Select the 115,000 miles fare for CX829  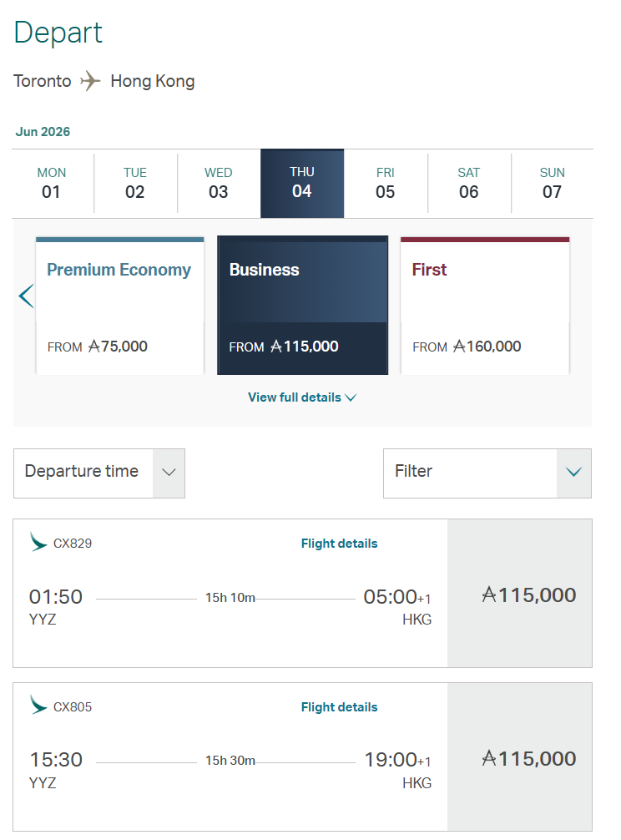click(520, 594)
